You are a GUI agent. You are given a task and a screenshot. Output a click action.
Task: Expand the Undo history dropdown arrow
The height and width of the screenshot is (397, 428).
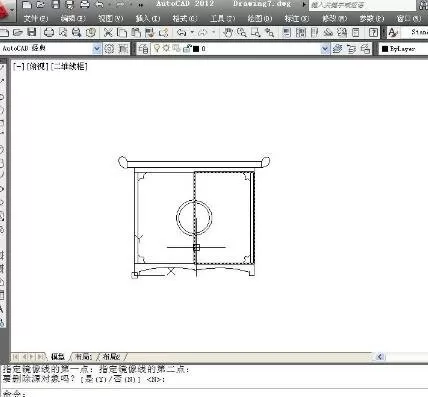coord(192,32)
